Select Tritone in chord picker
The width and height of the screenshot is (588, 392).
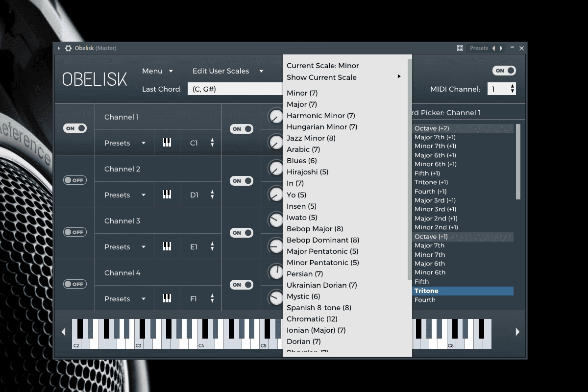463,291
